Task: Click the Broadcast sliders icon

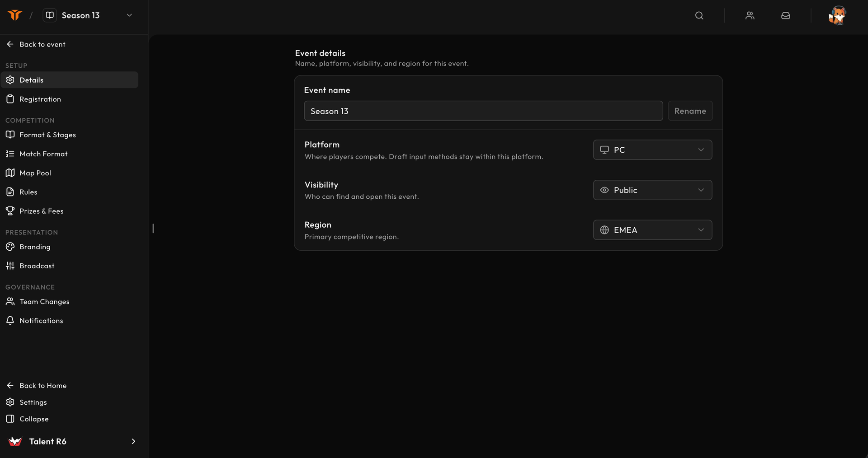Action: [x=10, y=266]
